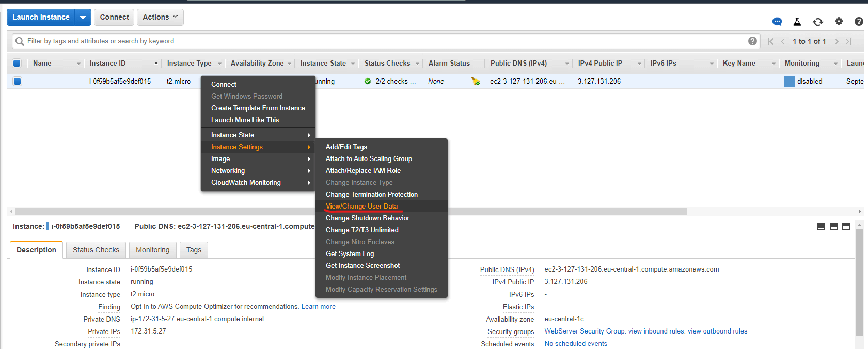Open Key Name column filter arrow
The image size is (868, 349).
point(774,64)
